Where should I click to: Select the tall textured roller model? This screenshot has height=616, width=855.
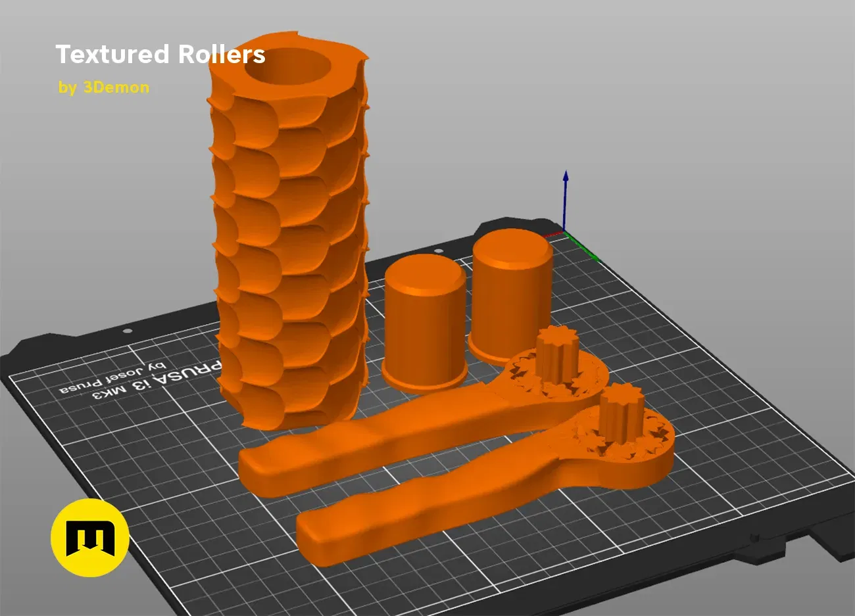287,230
